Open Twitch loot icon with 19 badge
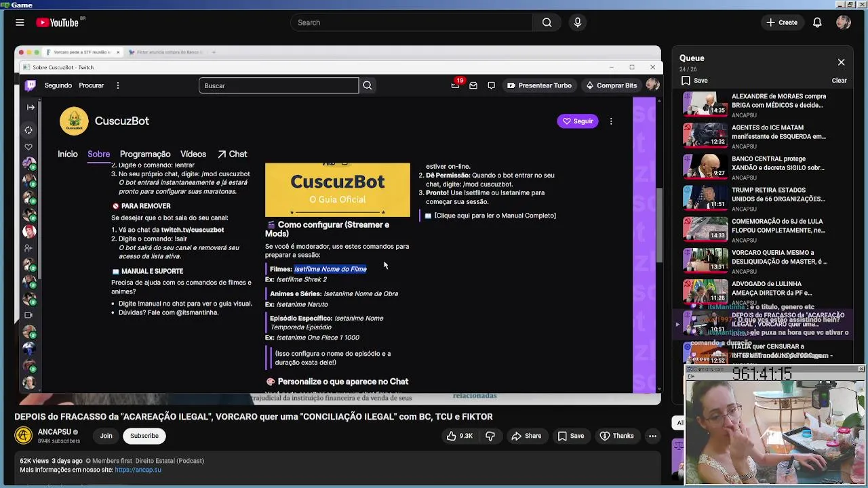The height and width of the screenshot is (488, 868). click(x=456, y=85)
